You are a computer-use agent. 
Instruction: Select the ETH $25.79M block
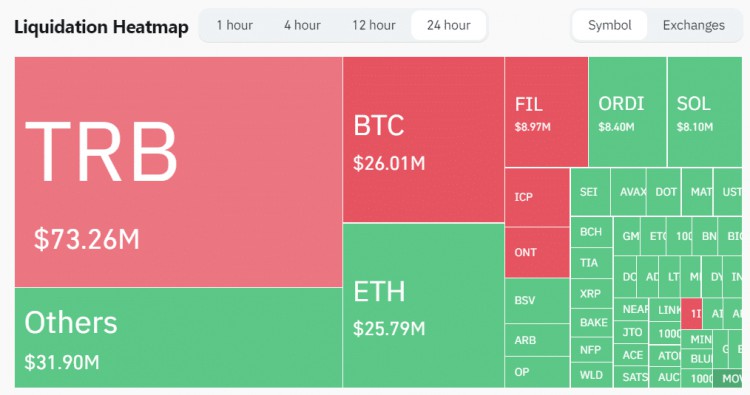(x=423, y=306)
